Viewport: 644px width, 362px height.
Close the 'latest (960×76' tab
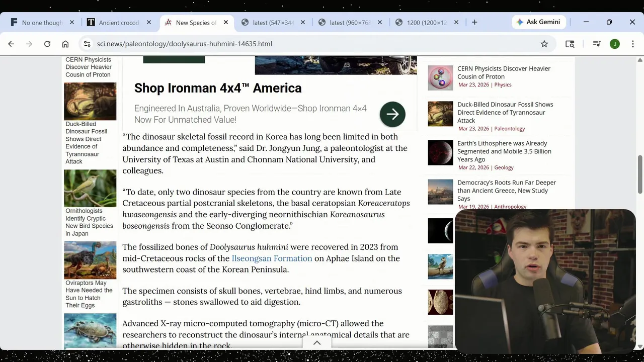(x=380, y=22)
